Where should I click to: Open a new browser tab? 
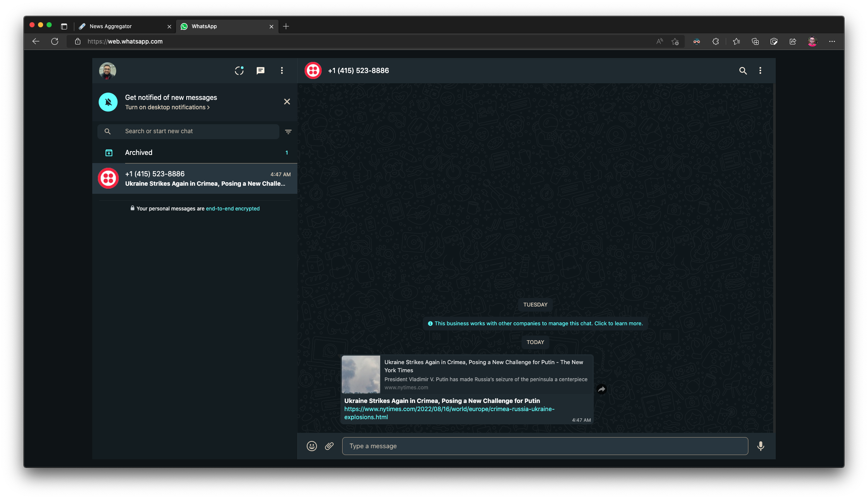pyautogui.click(x=286, y=26)
